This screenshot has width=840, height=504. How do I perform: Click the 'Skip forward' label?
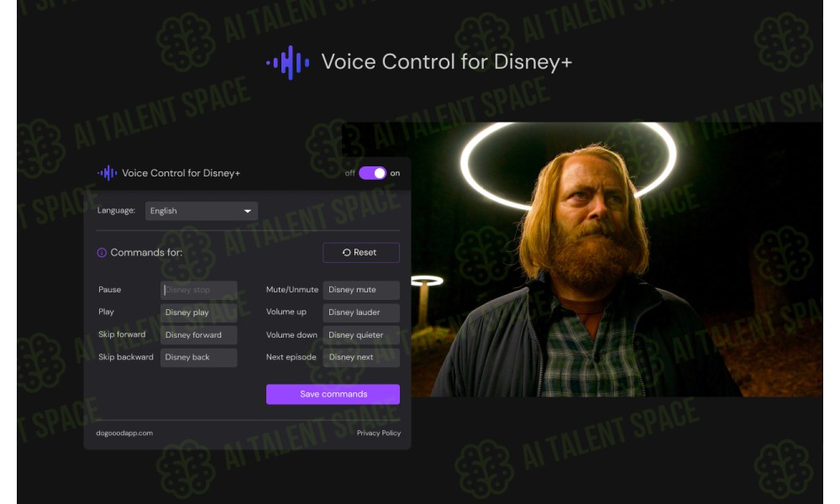(x=122, y=334)
